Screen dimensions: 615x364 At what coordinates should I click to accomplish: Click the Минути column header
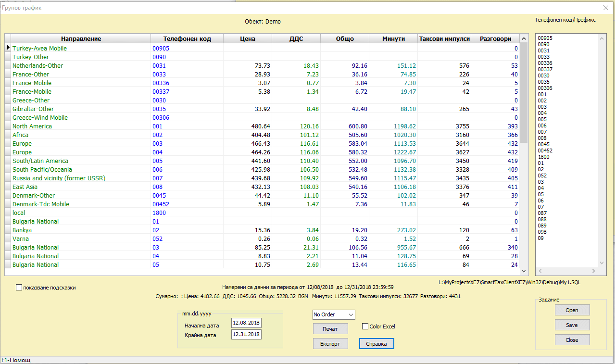393,39
